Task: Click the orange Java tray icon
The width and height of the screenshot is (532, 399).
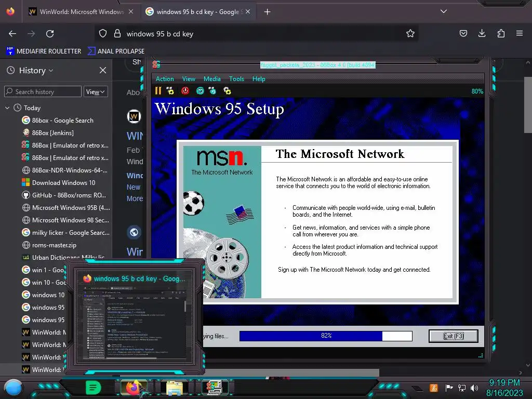Action: [x=433, y=388]
